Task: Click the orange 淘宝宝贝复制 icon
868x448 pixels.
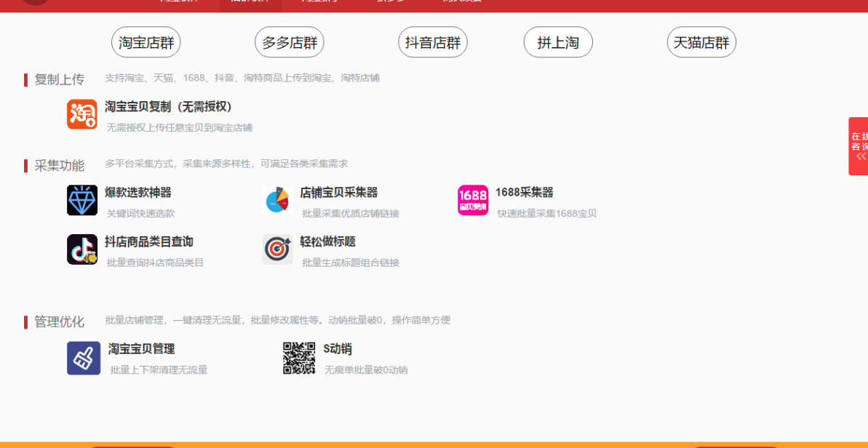Action: [82, 114]
